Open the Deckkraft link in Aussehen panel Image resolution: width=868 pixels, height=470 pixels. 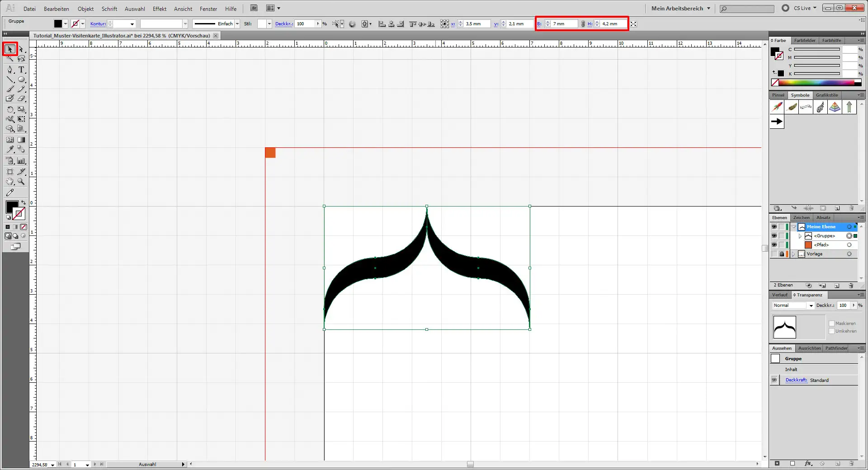click(x=797, y=380)
